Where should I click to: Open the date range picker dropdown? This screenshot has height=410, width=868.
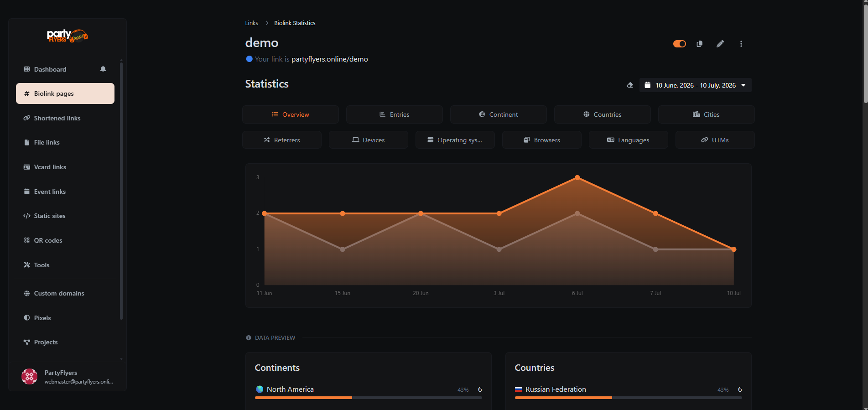696,85
